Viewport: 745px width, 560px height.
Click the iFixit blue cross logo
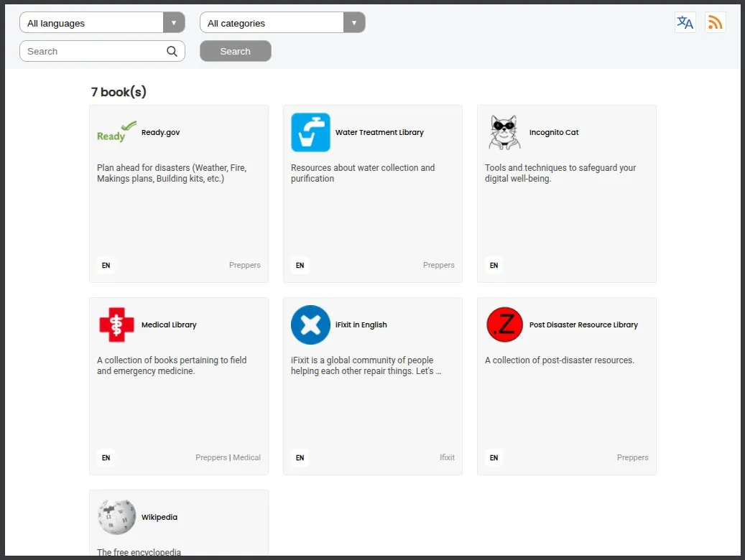tap(310, 325)
